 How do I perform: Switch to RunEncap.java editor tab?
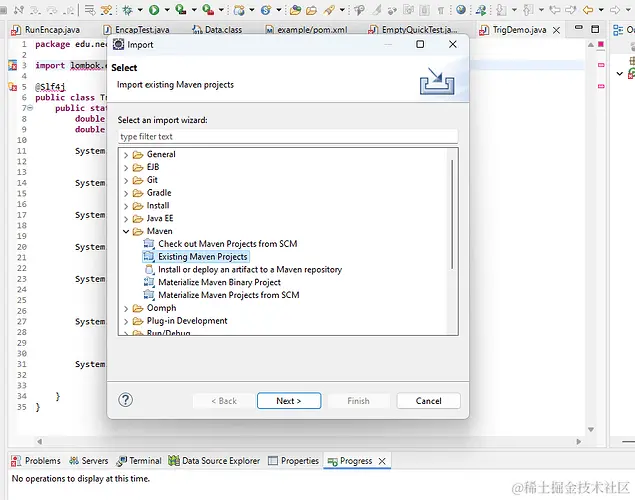click(x=46, y=30)
